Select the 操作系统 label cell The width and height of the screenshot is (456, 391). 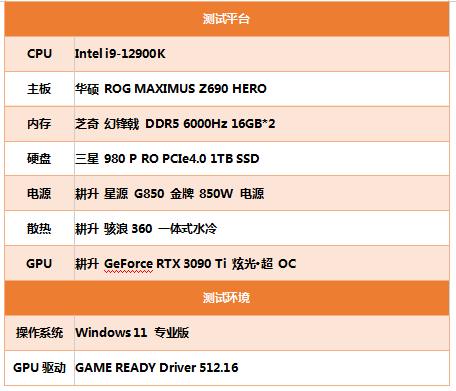39,333
